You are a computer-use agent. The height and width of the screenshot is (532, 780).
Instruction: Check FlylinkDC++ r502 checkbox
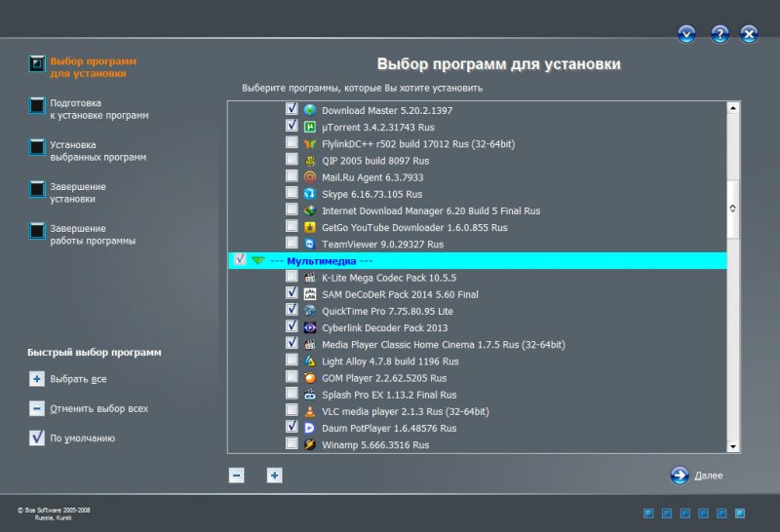click(292, 142)
